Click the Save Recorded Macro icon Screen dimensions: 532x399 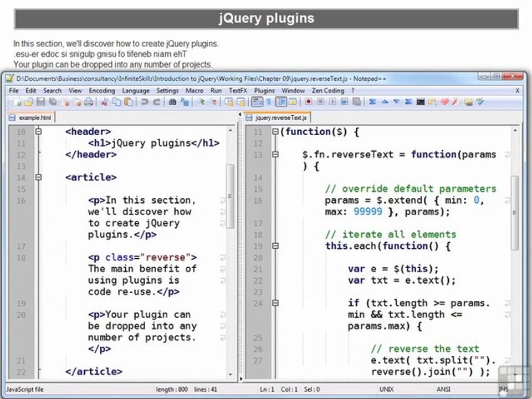[356, 102]
